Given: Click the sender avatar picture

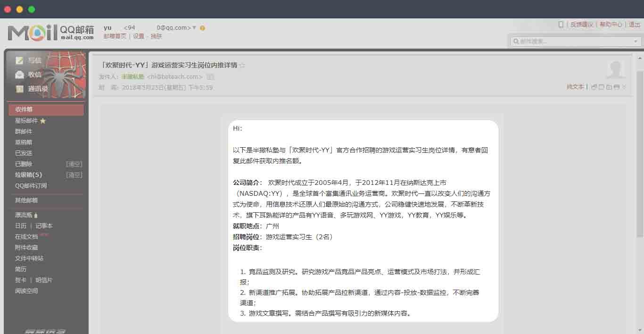Looking at the screenshot, I should 615,70.
